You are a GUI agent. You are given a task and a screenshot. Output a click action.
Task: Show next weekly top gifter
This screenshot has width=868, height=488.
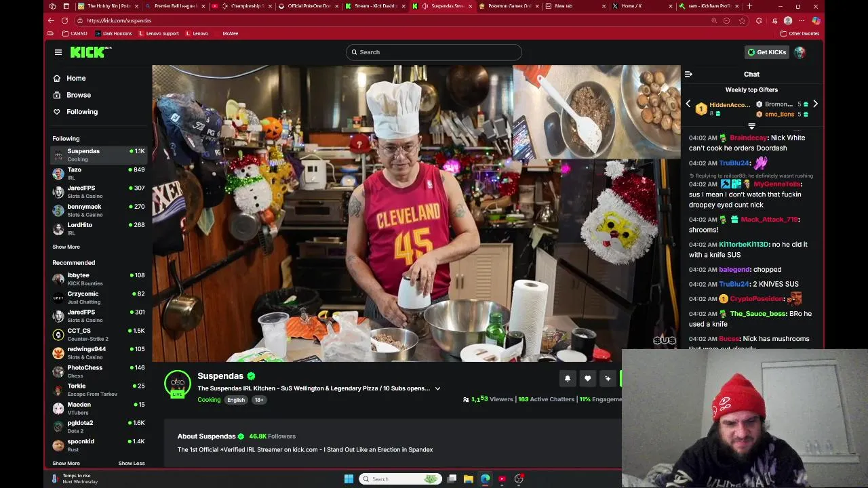[x=815, y=104]
